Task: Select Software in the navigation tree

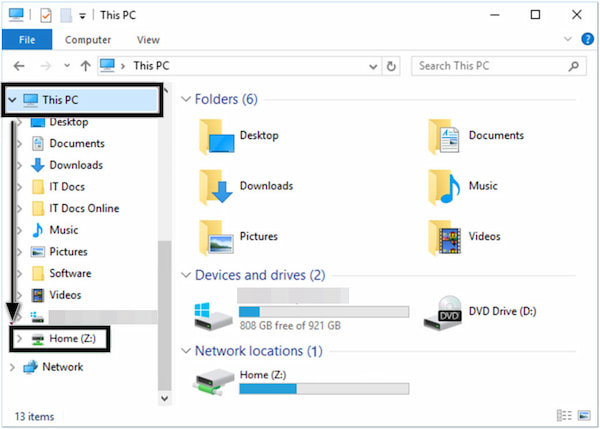Action: (70, 273)
